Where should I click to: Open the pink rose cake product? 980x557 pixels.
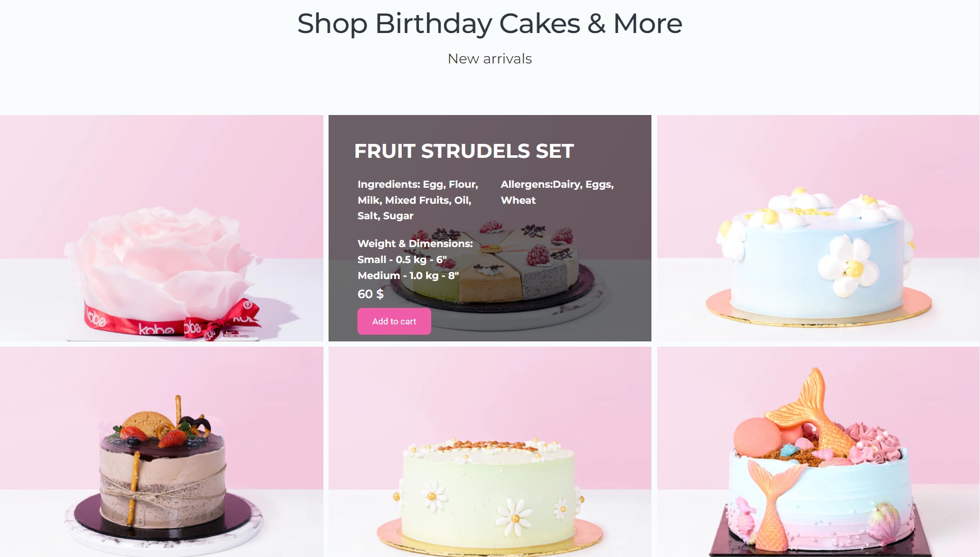(x=161, y=228)
